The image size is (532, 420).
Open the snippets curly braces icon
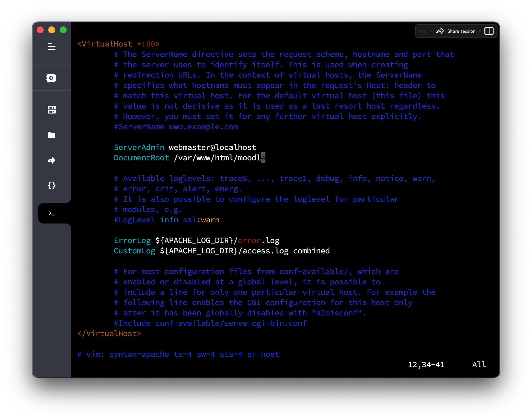click(52, 186)
